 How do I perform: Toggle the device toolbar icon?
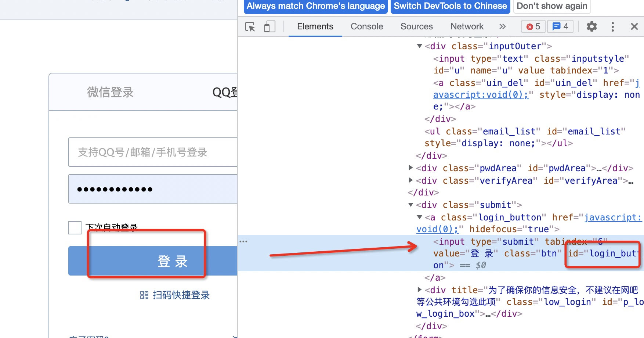(x=269, y=27)
